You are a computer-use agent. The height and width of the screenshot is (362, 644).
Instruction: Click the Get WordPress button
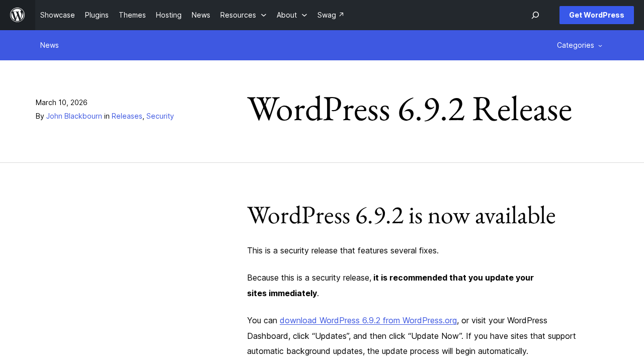[x=597, y=15]
